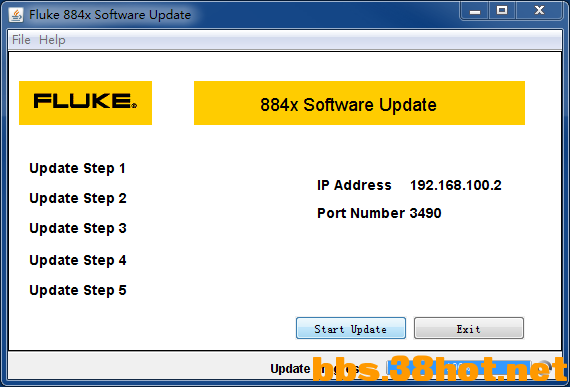The height and width of the screenshot is (387, 570).
Task: Select the Update Step 1 label
Action: click(x=77, y=168)
